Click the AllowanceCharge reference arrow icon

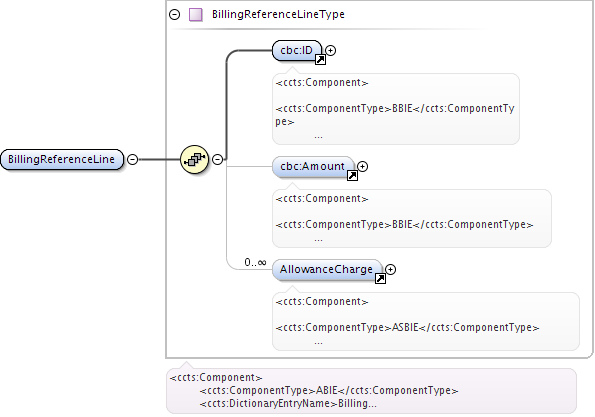380,279
